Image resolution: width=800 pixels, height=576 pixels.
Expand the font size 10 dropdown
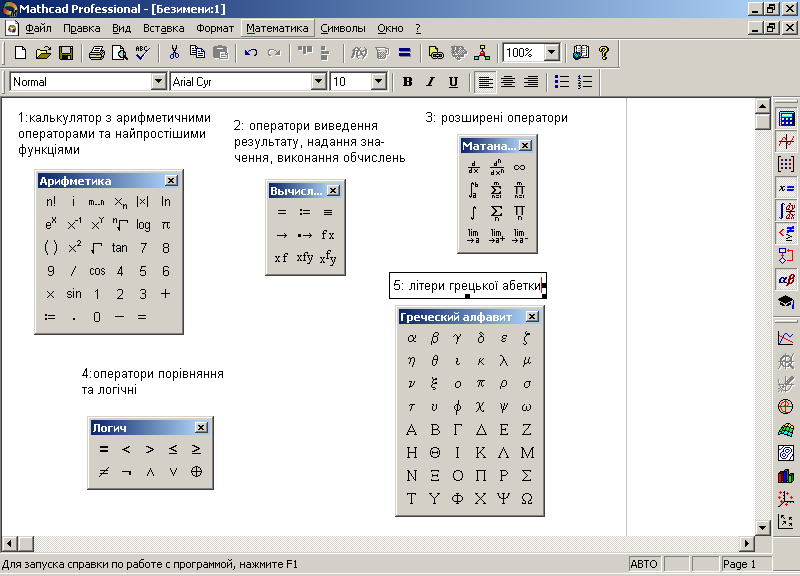(x=378, y=82)
